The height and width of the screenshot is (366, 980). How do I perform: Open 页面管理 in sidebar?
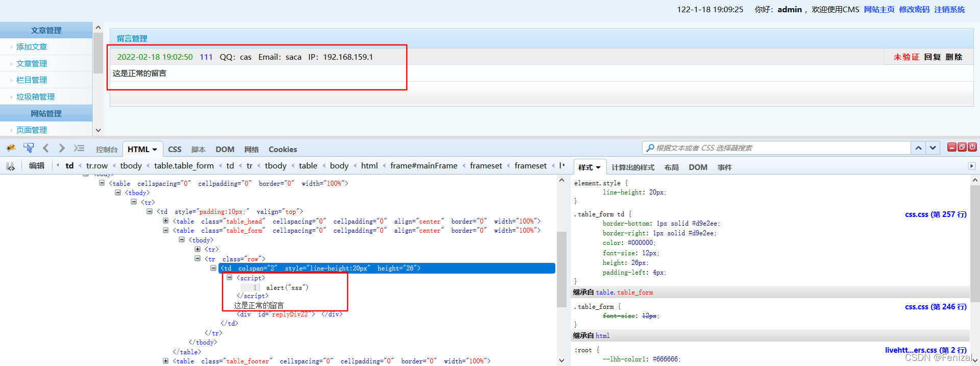[32, 130]
